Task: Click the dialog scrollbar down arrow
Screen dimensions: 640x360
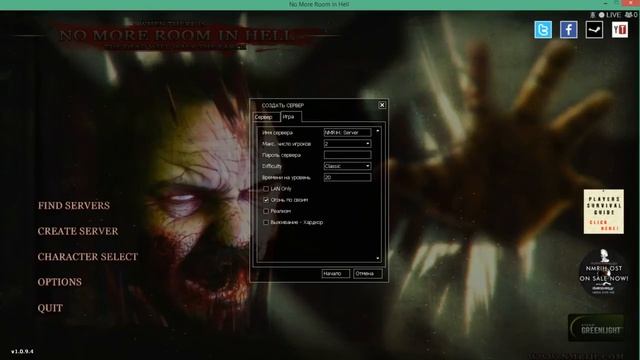Action: pyautogui.click(x=378, y=258)
